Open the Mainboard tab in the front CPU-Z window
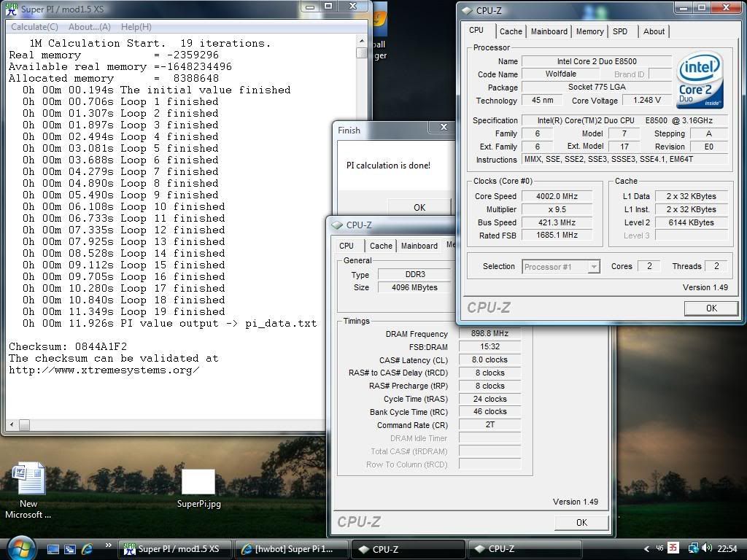The image size is (747, 560). point(549,31)
